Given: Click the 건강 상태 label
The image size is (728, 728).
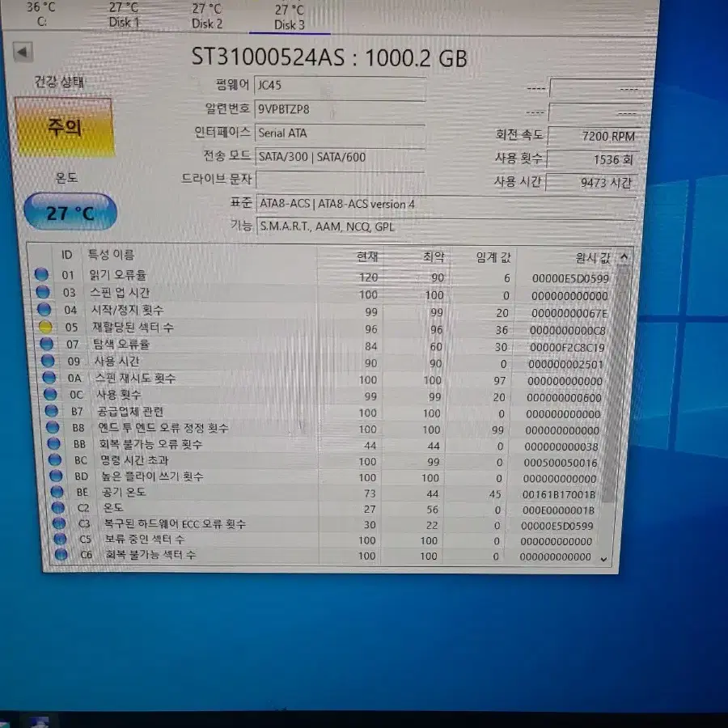Looking at the screenshot, I should coord(59,82).
